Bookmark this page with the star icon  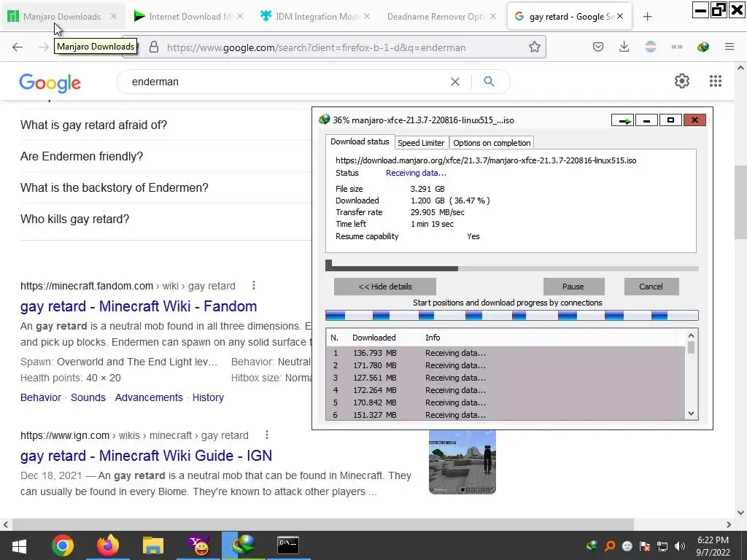[535, 47]
